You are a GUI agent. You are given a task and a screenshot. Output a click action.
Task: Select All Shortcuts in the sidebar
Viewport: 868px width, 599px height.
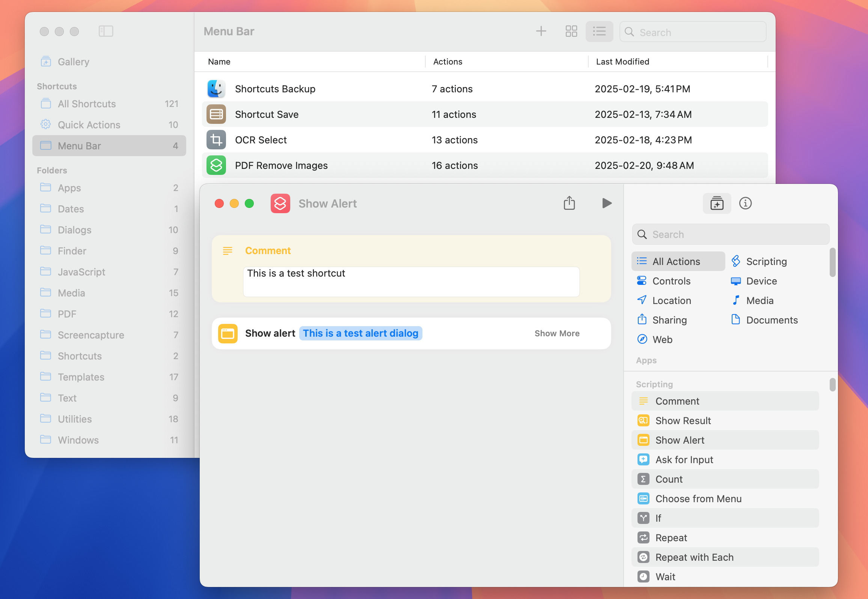click(x=109, y=104)
